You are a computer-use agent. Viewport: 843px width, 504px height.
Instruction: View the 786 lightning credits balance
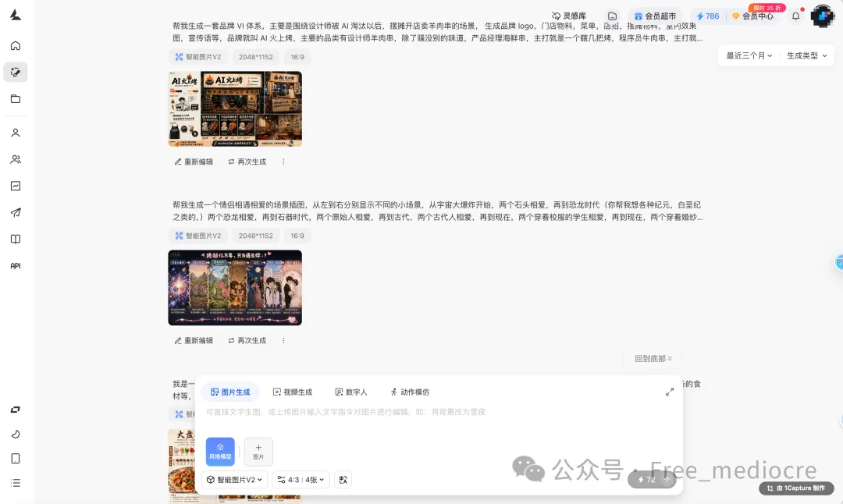tap(707, 16)
